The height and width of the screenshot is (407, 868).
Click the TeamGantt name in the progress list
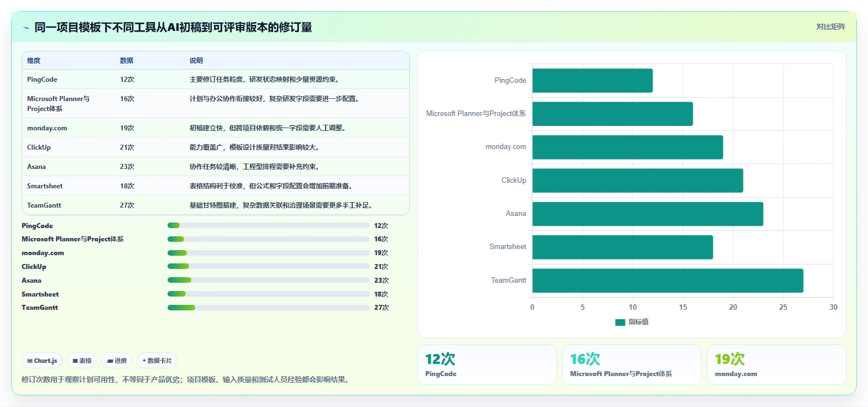click(40, 308)
